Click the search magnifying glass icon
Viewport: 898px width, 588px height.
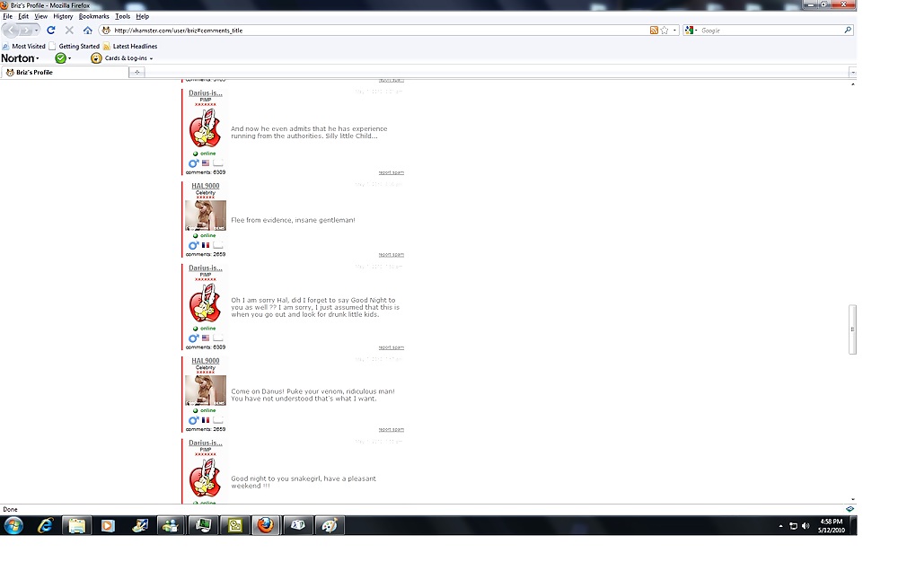(x=847, y=31)
